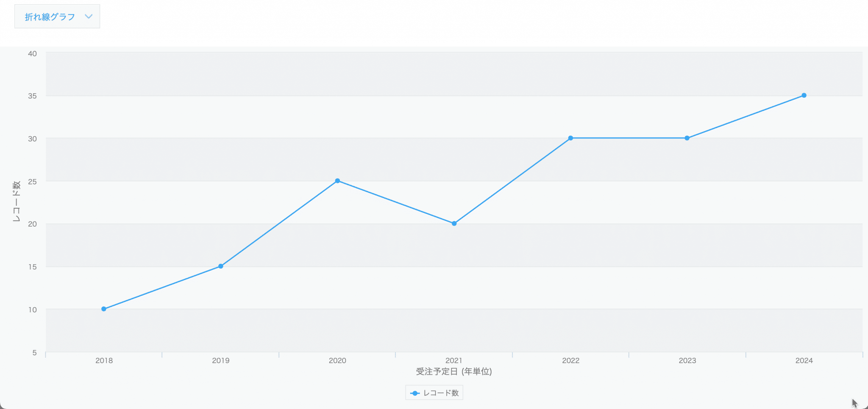
Task: Click the 2023 data point at 30
Action: [687, 138]
